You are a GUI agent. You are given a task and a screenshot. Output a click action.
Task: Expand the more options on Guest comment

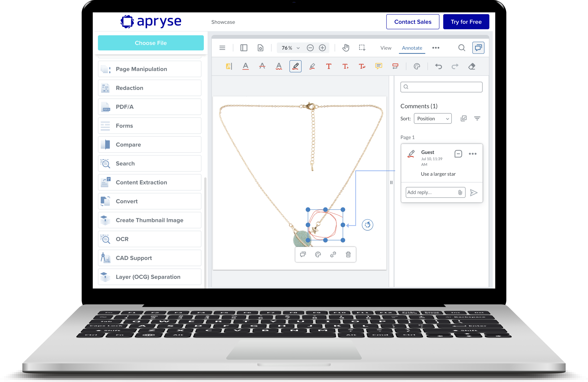(472, 154)
